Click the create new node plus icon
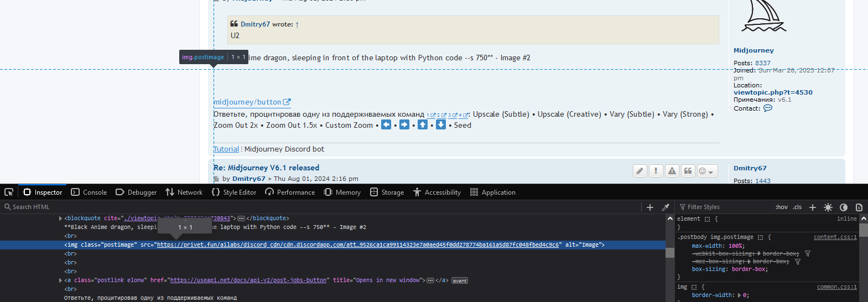868x302 pixels. pyautogui.click(x=650, y=207)
